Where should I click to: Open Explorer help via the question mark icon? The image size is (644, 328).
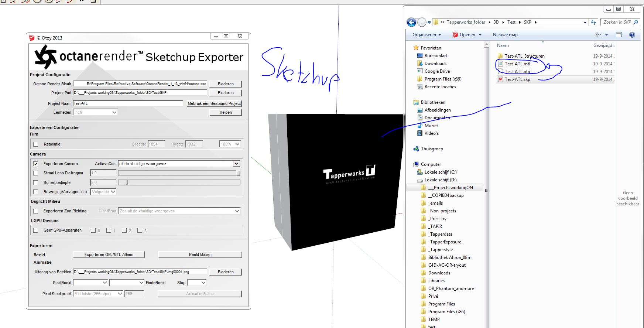632,35
